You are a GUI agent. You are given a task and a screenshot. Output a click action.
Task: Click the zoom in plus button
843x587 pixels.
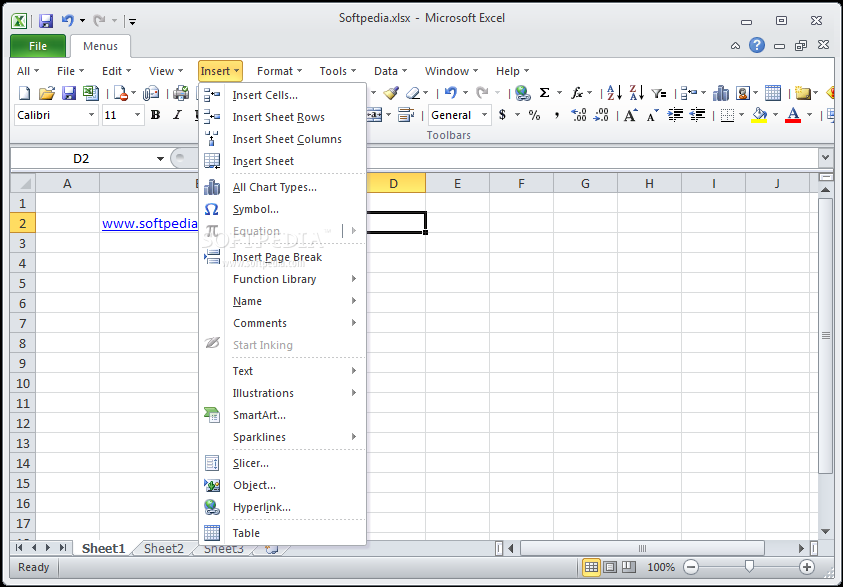point(806,567)
